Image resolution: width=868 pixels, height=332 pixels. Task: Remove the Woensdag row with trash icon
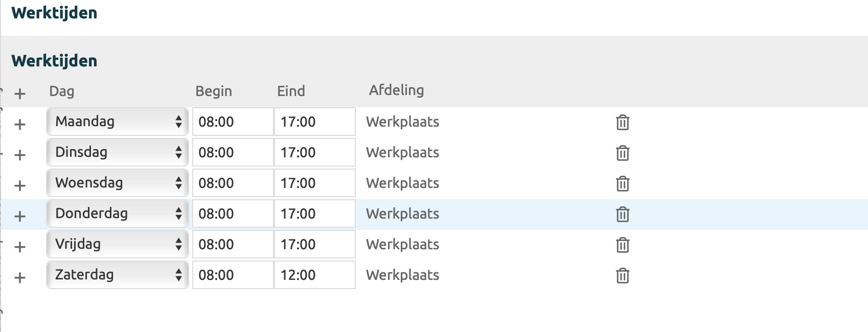tap(622, 184)
